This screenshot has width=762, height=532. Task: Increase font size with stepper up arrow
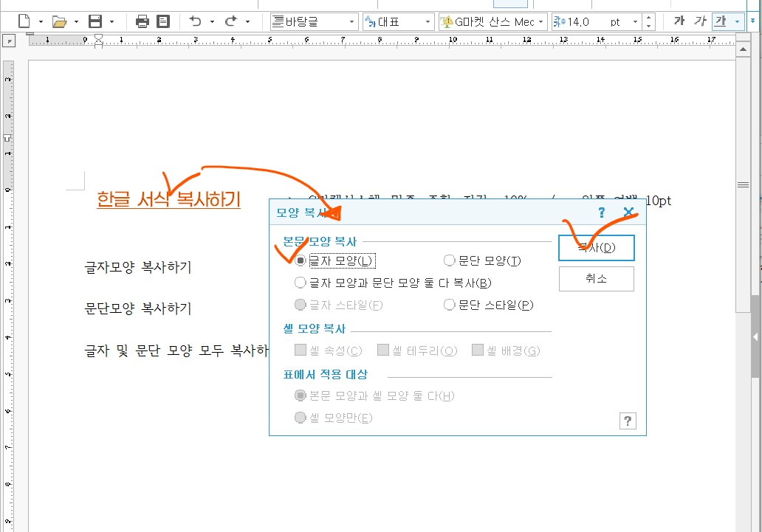coord(648,18)
